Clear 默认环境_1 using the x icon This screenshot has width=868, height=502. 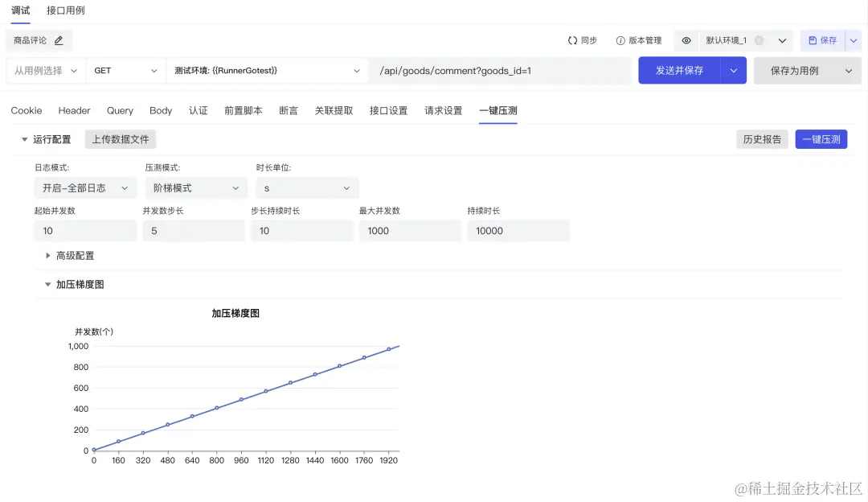pos(759,40)
